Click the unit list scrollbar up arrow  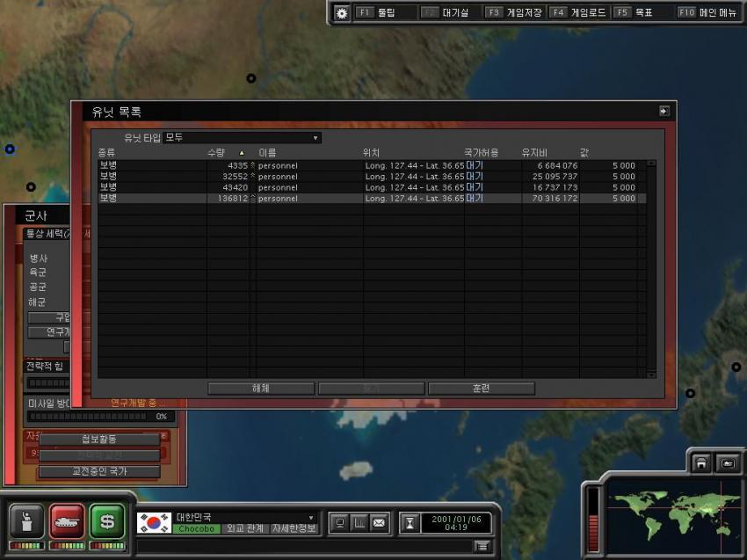click(651, 164)
